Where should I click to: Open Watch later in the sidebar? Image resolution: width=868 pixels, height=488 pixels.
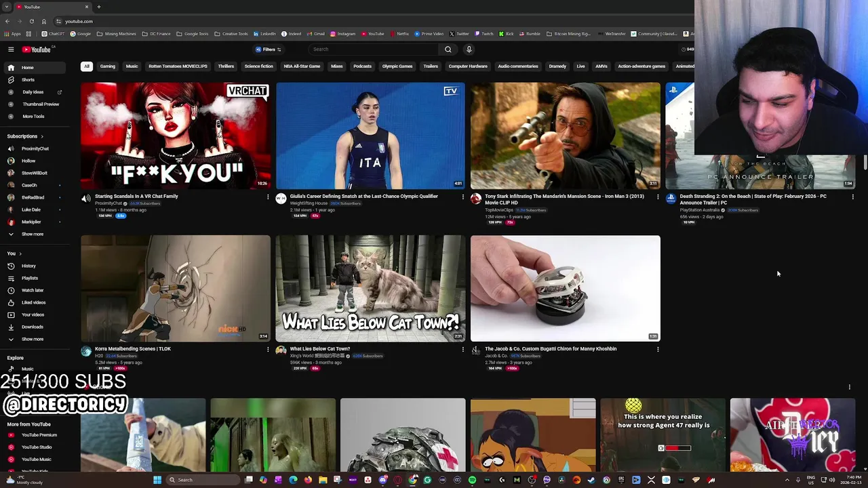(34, 290)
